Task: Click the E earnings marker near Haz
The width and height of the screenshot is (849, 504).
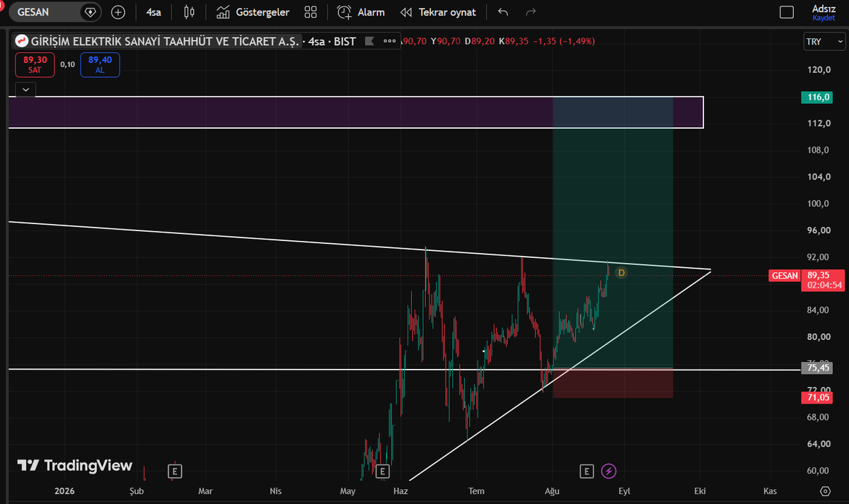Action: tap(382, 470)
